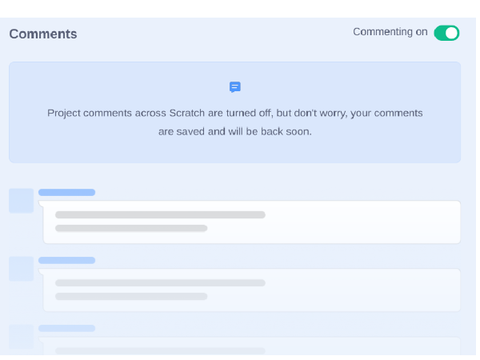
Task: Open the third faded username bar
Action: click(x=67, y=328)
